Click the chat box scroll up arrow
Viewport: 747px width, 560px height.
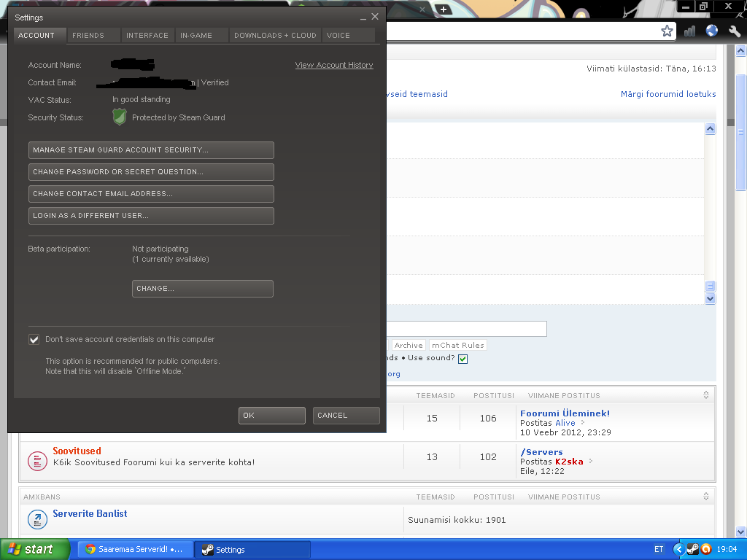pos(710,128)
